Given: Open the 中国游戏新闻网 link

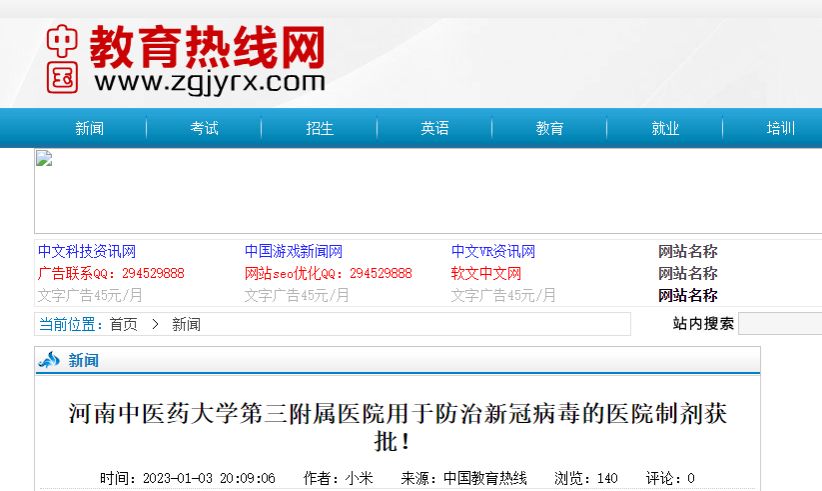Looking at the screenshot, I should tap(293, 252).
